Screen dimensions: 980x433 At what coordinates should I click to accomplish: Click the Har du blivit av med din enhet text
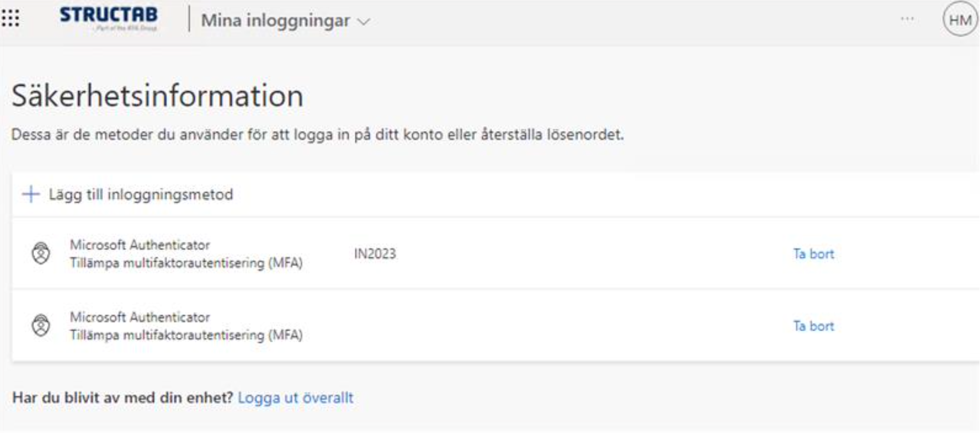click(x=122, y=398)
